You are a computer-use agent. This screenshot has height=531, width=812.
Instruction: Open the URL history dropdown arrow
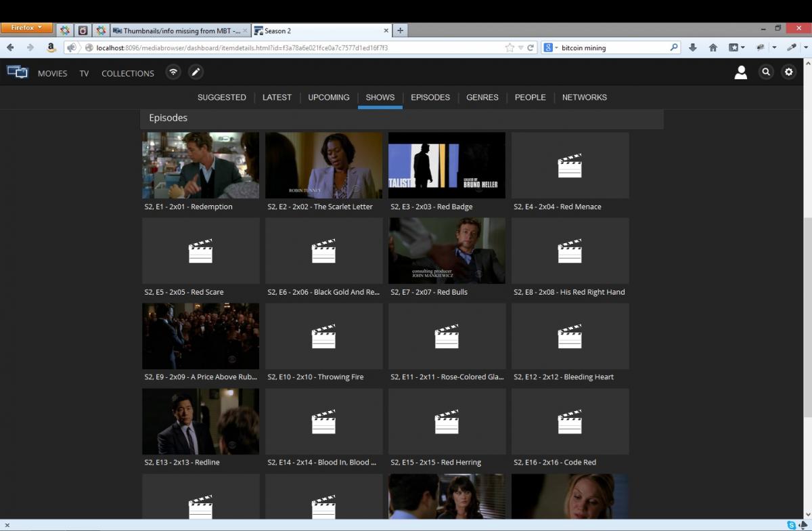tap(521, 48)
